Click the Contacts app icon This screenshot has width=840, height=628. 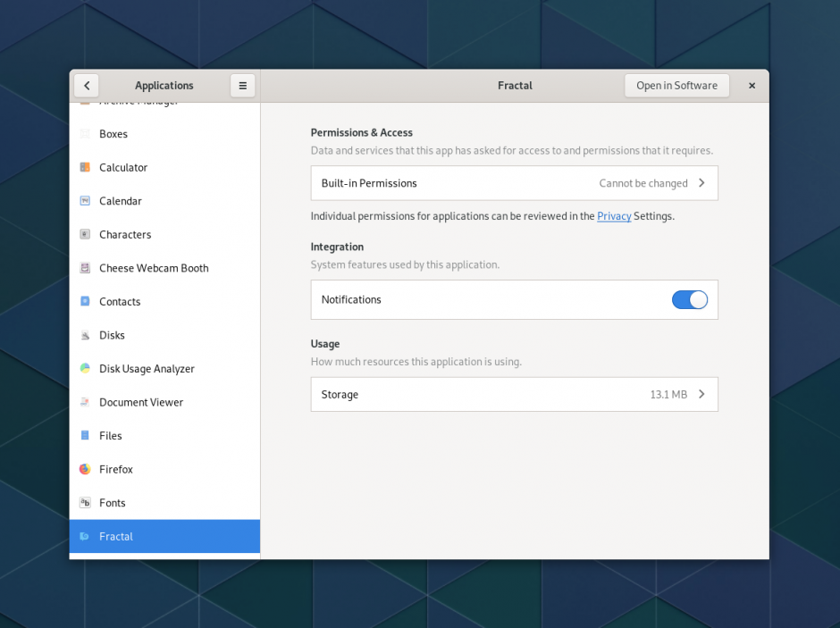coord(85,301)
